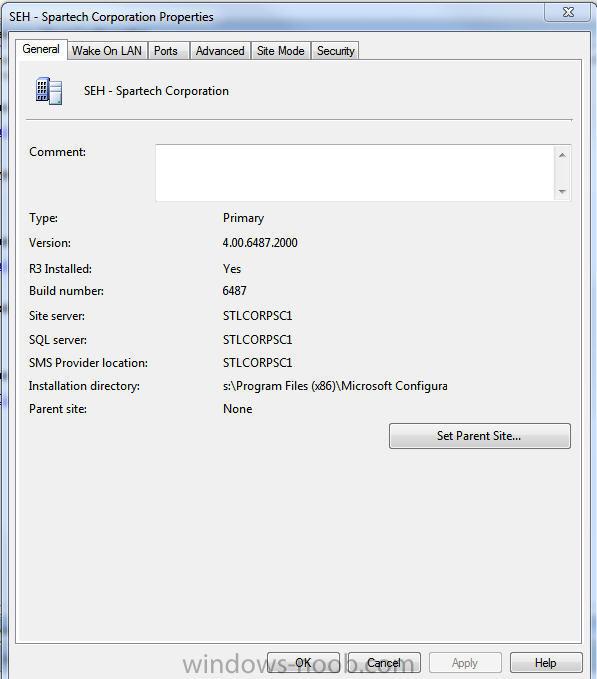Click the version value 4.00.6487.2000
The height and width of the screenshot is (679, 597).
pos(260,243)
